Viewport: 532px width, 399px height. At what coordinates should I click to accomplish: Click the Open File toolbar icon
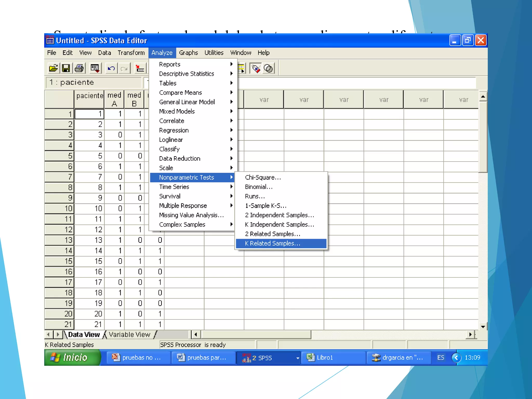pyautogui.click(x=53, y=68)
